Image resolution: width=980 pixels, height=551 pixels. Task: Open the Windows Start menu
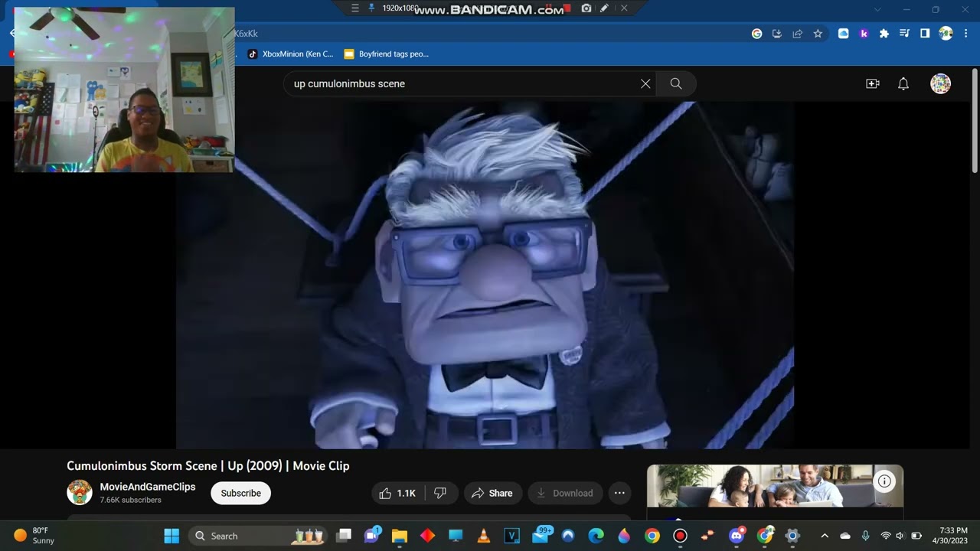point(171,536)
